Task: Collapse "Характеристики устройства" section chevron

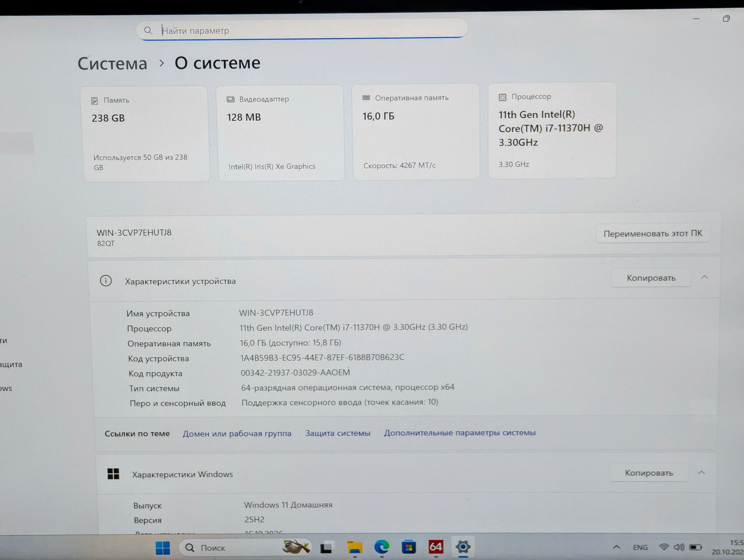Action: click(x=705, y=277)
